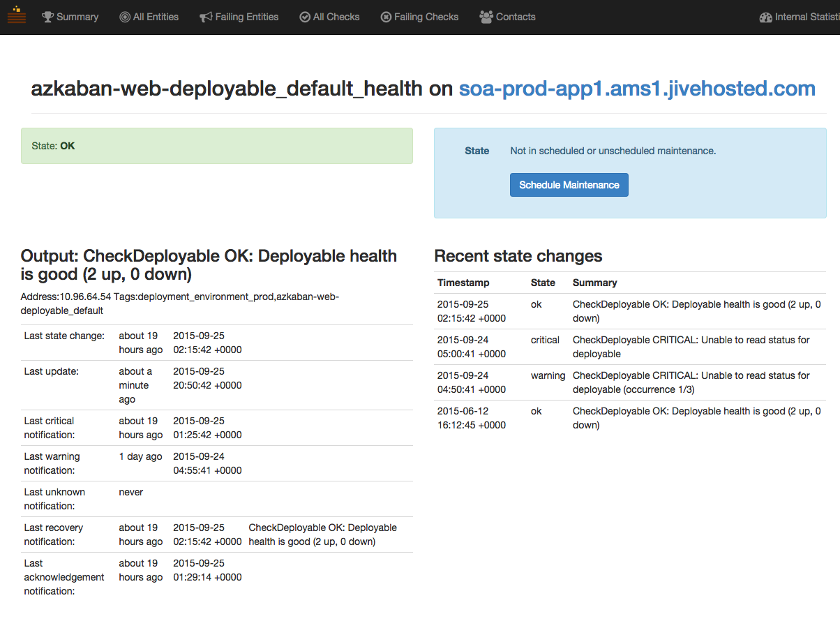Click the State label in the maintenance panel
This screenshot has width=840, height=628.
[477, 151]
